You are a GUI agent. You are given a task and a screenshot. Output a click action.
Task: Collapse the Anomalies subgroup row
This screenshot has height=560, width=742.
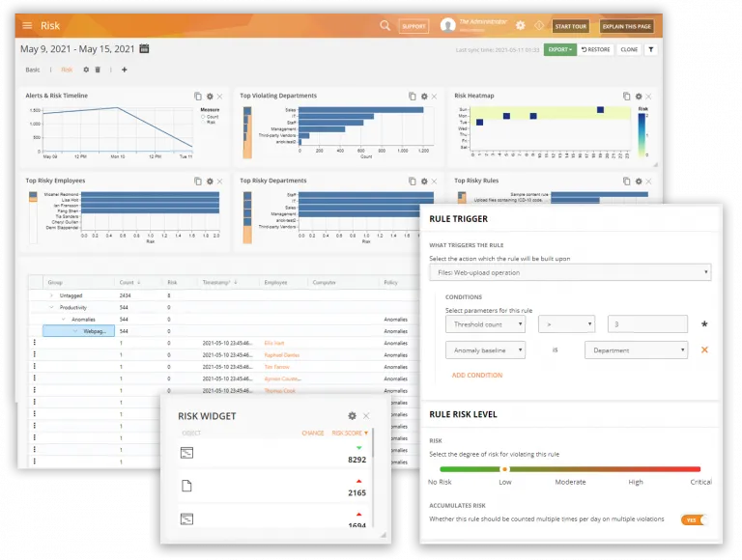click(64, 320)
